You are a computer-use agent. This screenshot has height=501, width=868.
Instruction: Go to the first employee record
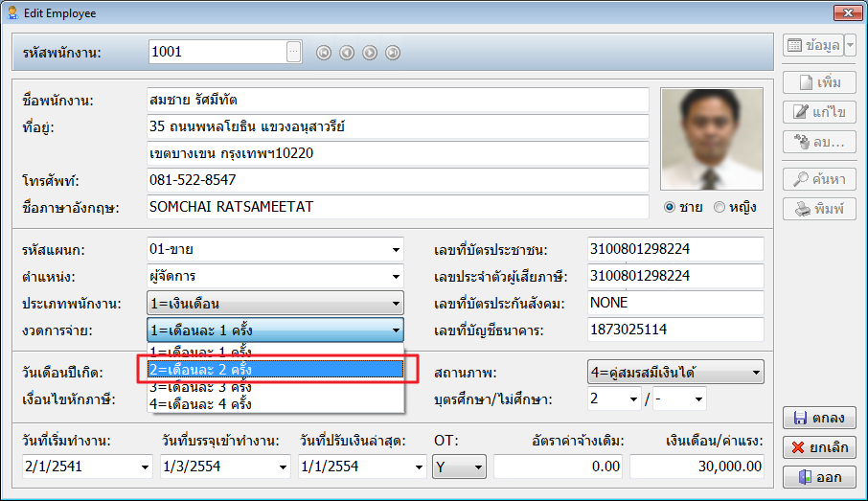(x=324, y=53)
